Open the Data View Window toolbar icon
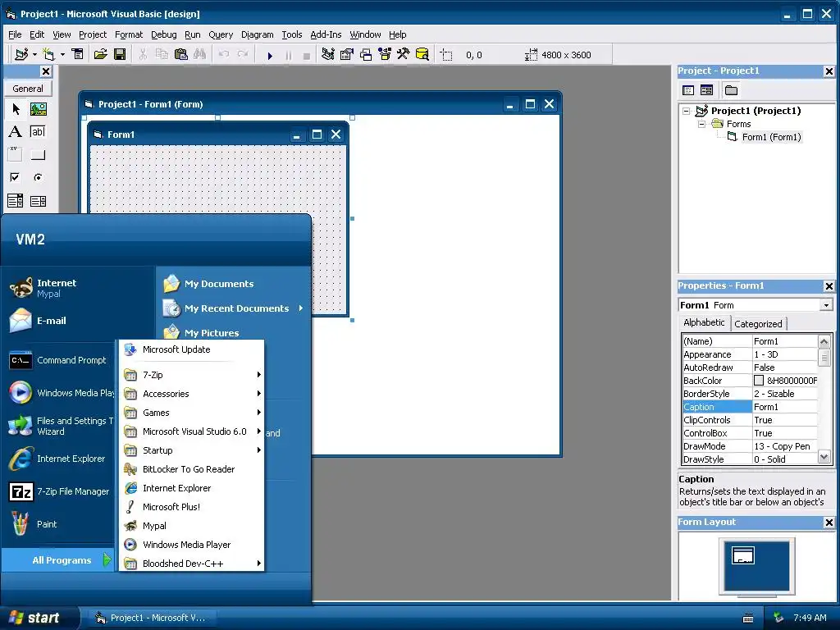Screen dimensions: 840x630 point(422,55)
